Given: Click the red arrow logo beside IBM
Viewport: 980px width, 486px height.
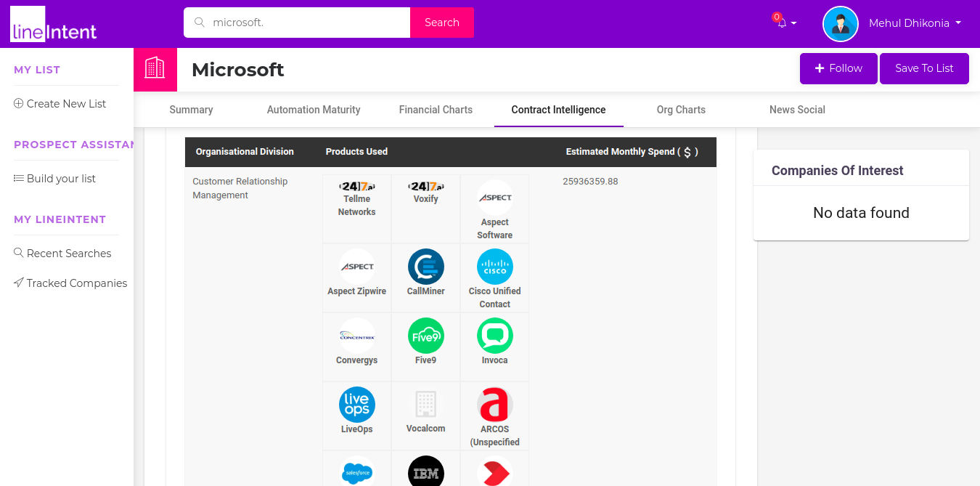Looking at the screenshot, I should pos(495,473).
